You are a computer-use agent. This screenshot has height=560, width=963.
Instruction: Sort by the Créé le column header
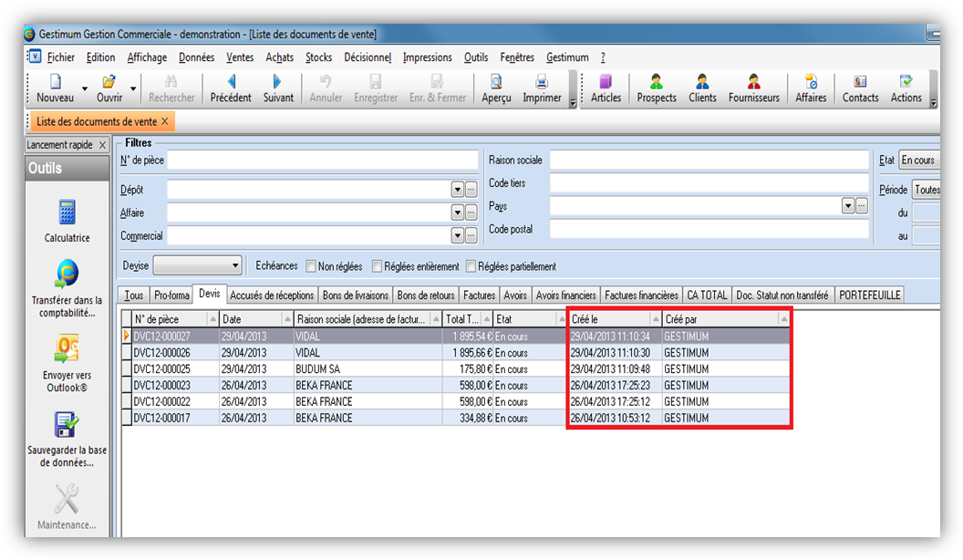click(615, 319)
